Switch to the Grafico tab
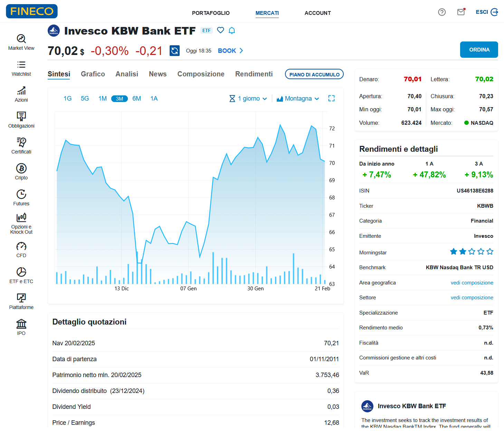 tap(93, 74)
